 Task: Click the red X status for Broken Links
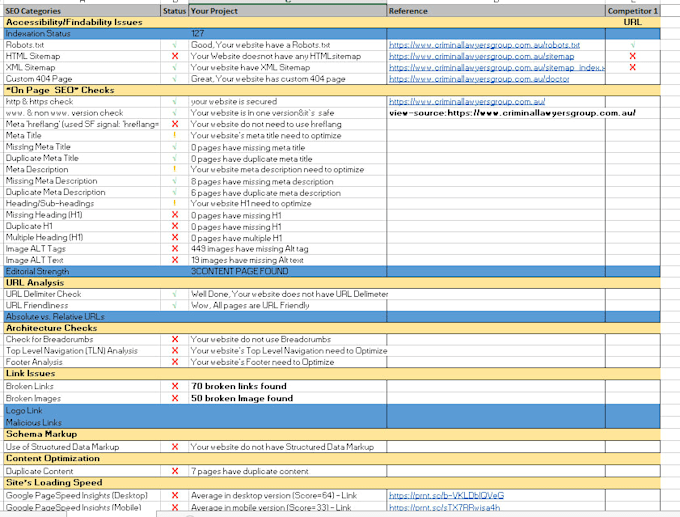click(x=175, y=386)
